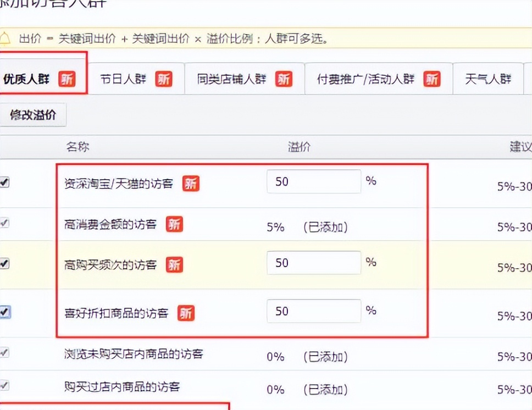
Task: Click the 新 icon beside 资深淘宝/天猫的访客
Action: tap(191, 184)
